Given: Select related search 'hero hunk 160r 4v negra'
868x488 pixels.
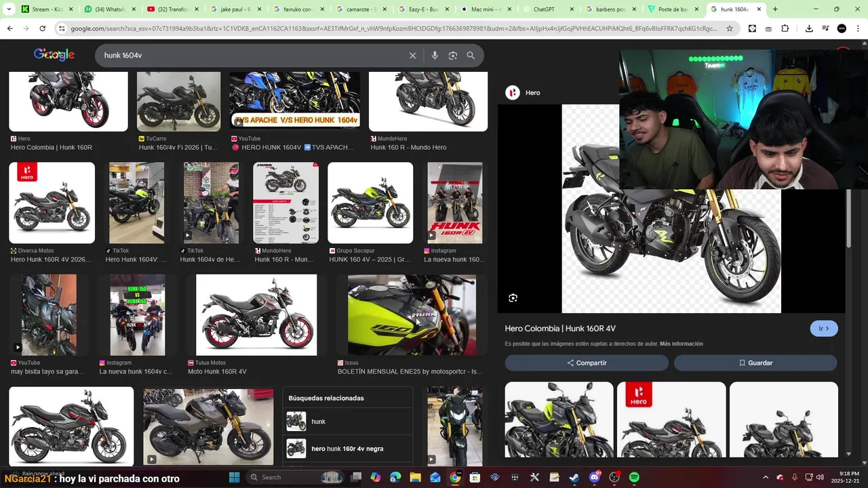Looking at the screenshot, I should point(347,449).
